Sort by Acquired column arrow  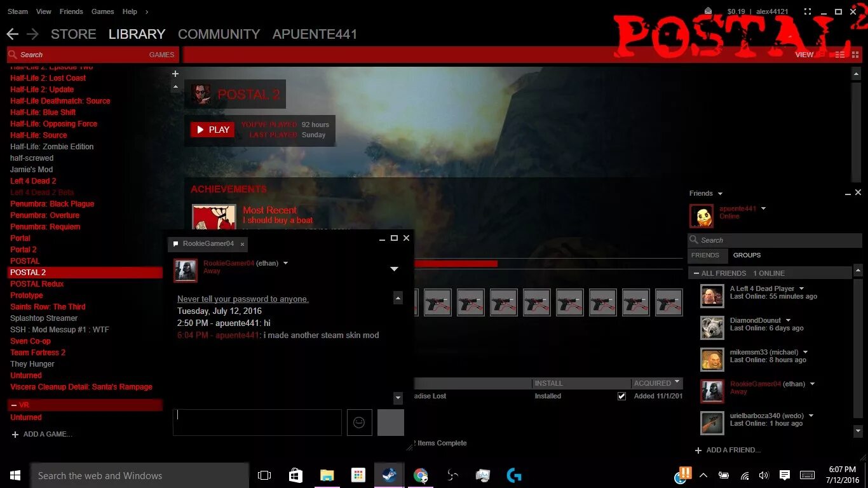pyautogui.click(x=677, y=382)
